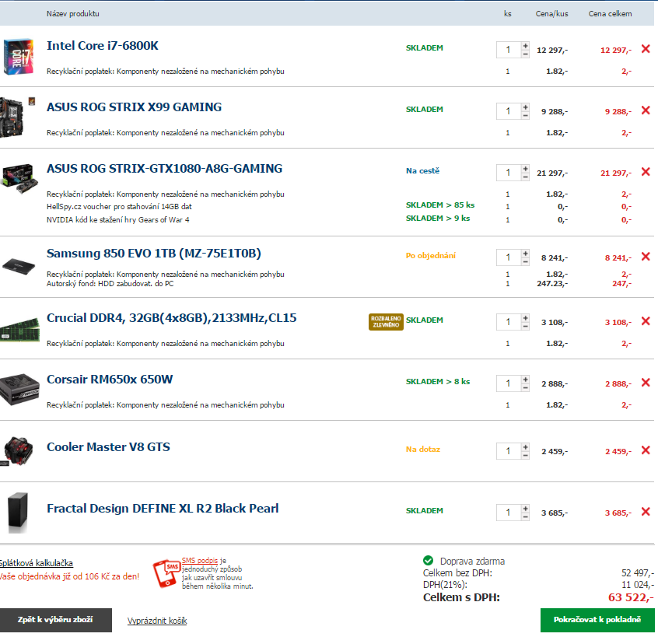Click the 'Cena celkem' column header
The width and height of the screenshot is (658, 644).
click(610, 14)
